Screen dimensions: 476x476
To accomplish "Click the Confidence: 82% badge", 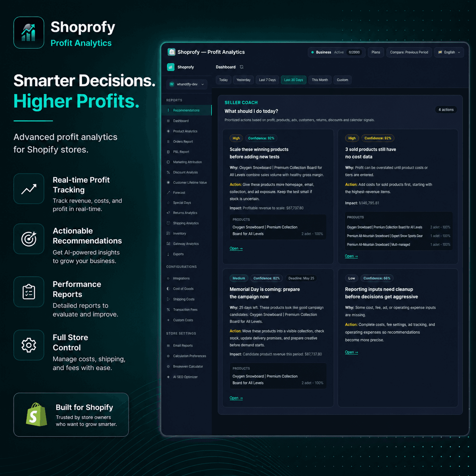I will coord(266,278).
